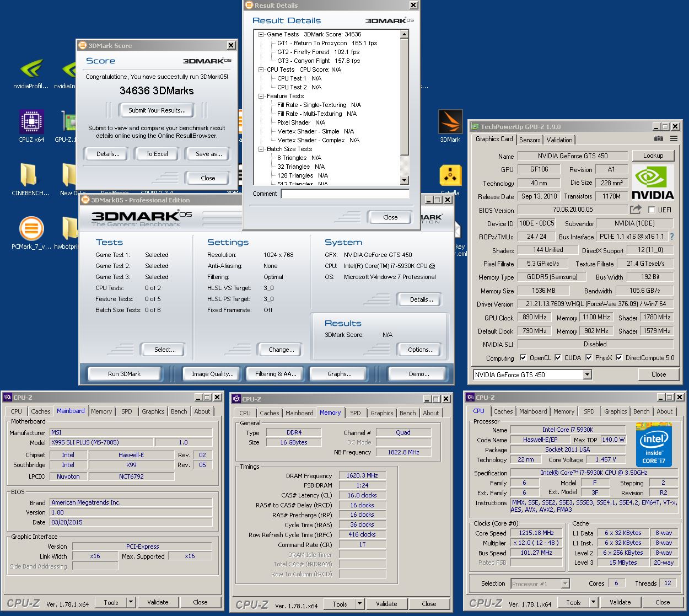Screen dimensions: 689x616
Task: Click the Filtering & AA... button
Action: 276,374
